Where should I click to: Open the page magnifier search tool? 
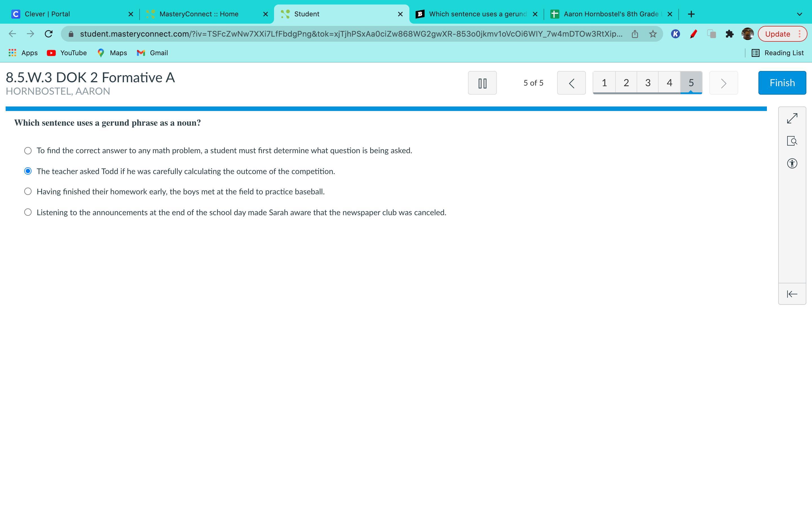[792, 141]
